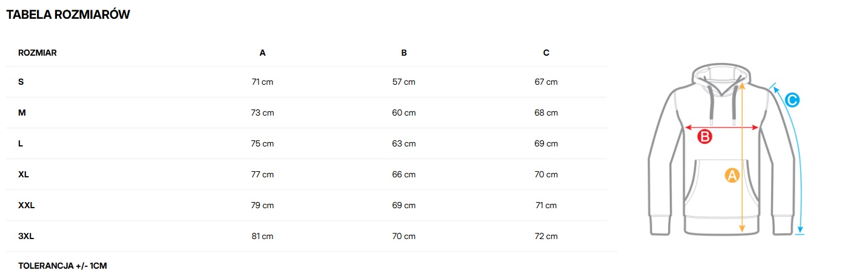Click column header A in size table
The height and width of the screenshot is (279, 868).
(x=262, y=53)
